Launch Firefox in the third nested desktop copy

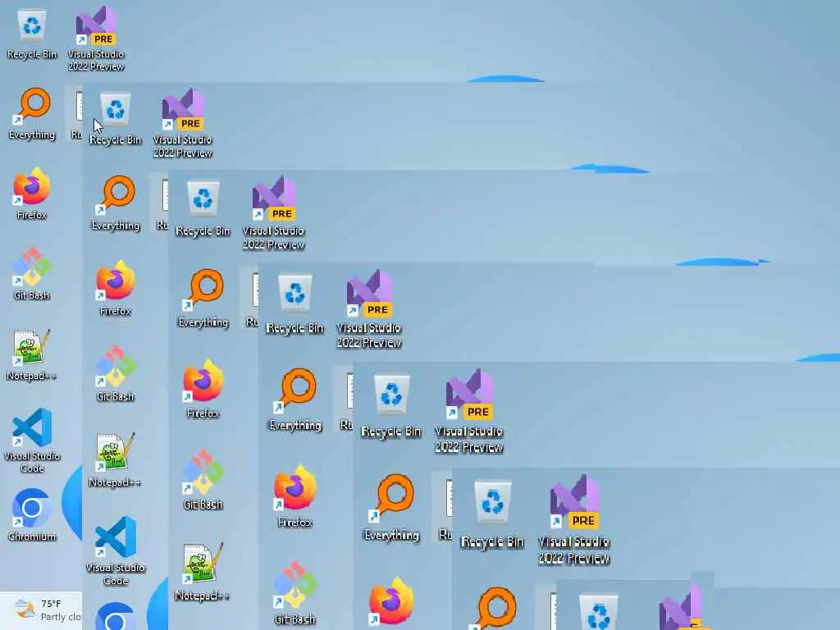[x=294, y=496]
